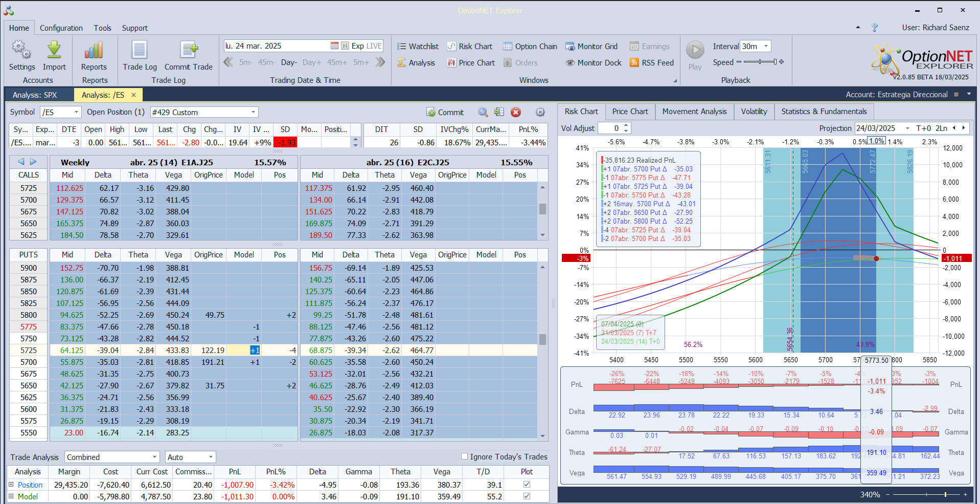Adjust the playback Speed slider
The image size is (980, 504).
[x=775, y=62]
